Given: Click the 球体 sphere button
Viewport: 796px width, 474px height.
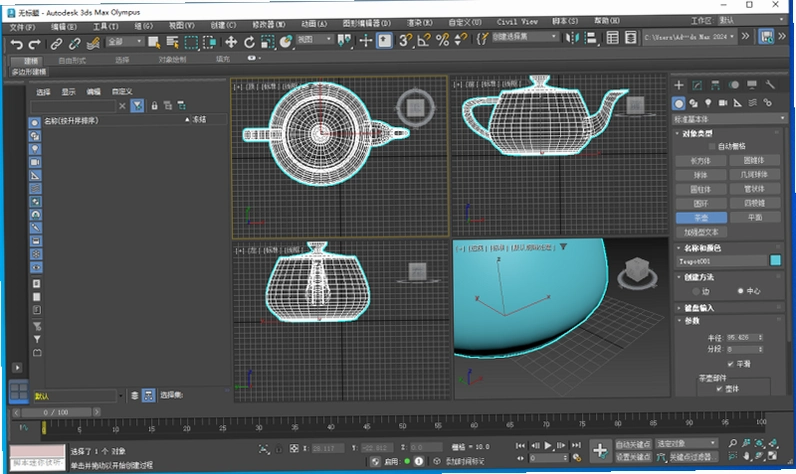Looking at the screenshot, I should click(701, 175).
